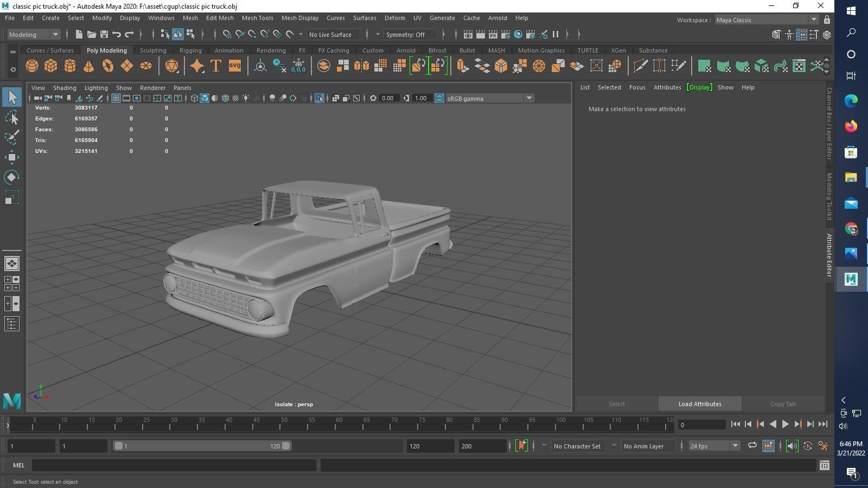This screenshot has width=868, height=488.
Task: Click play forwards on the timeline
Action: coord(786,425)
